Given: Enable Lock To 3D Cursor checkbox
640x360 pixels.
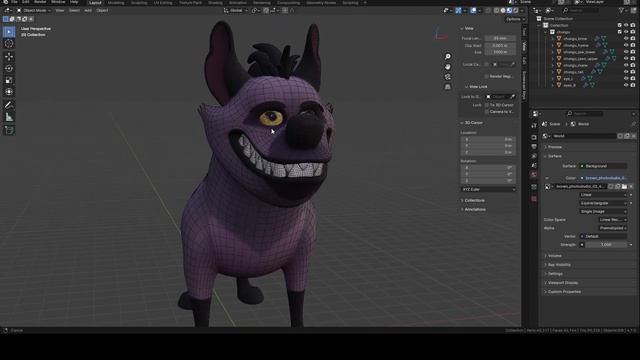Looking at the screenshot, I should coord(487,105).
